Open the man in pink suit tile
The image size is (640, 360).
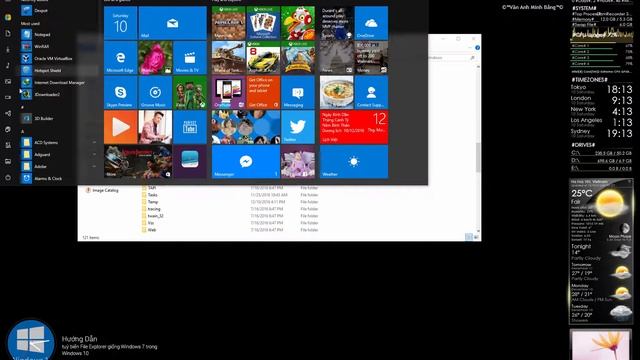[x=155, y=127]
